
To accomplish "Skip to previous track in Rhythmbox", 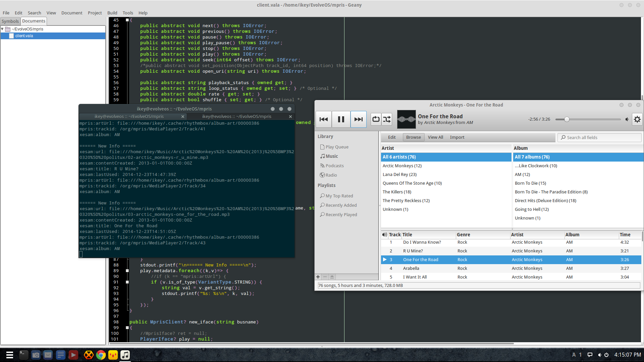I will (324, 119).
